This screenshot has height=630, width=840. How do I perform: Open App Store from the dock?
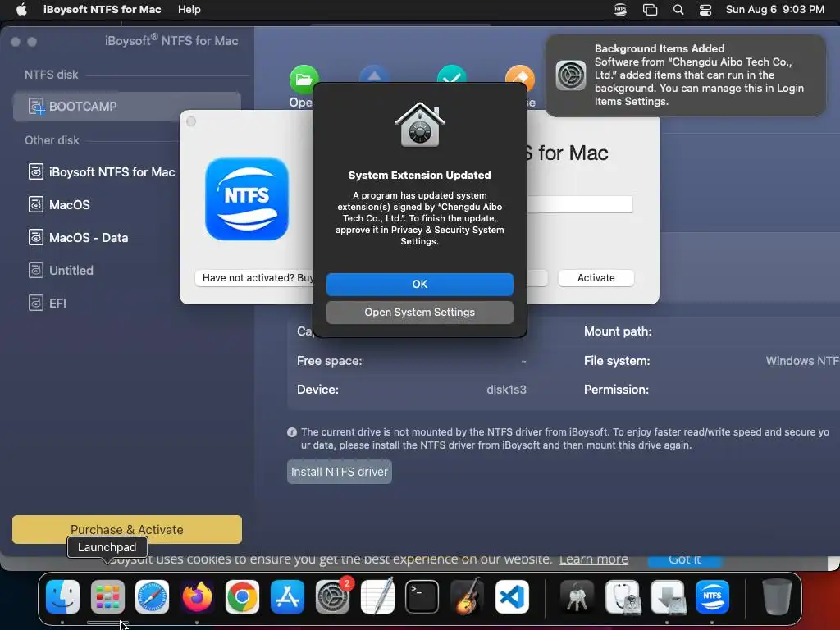pyautogui.click(x=287, y=596)
